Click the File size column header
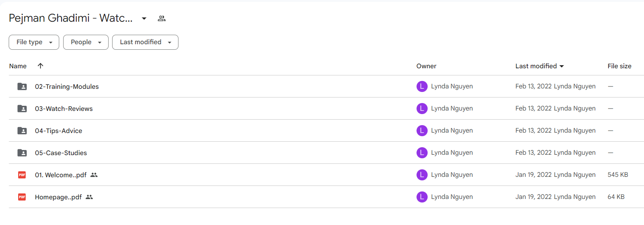 [x=619, y=66]
